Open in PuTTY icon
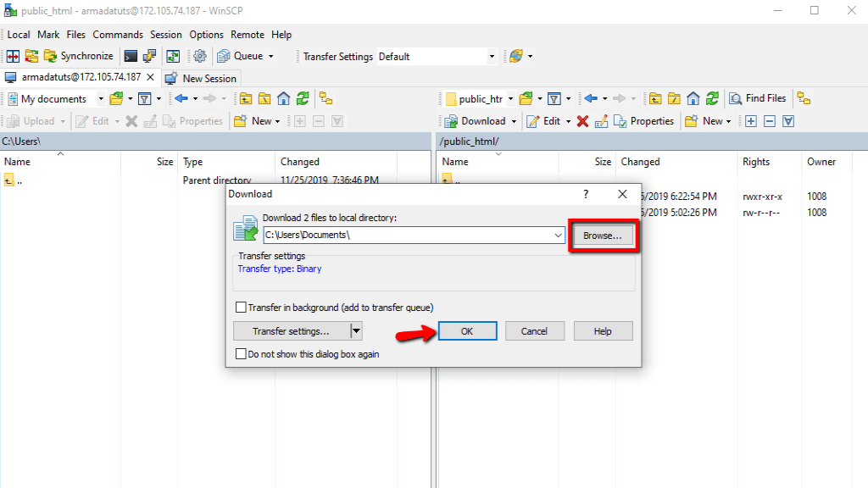868x488 pixels. 149,56
